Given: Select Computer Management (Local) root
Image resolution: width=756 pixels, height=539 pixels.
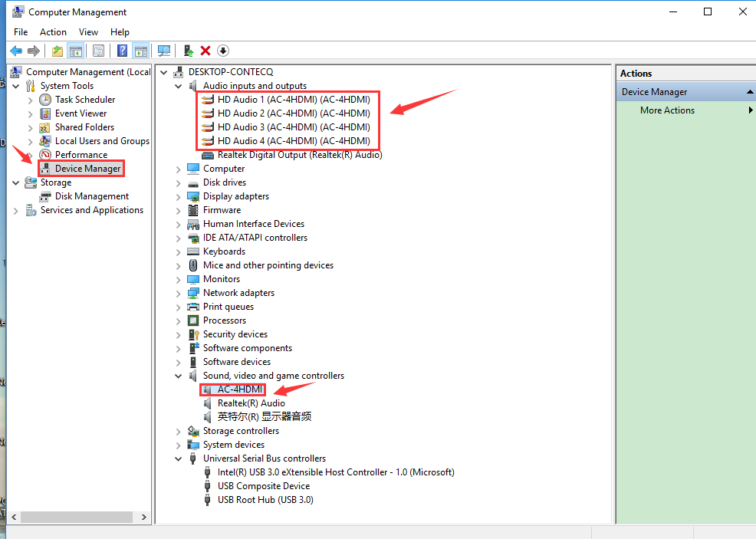Looking at the screenshot, I should (x=88, y=72).
